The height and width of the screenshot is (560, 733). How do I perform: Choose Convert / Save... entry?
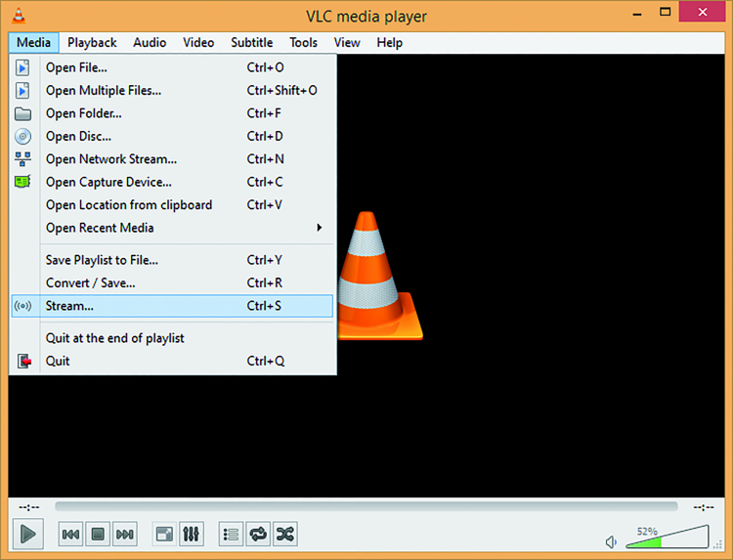172,282
